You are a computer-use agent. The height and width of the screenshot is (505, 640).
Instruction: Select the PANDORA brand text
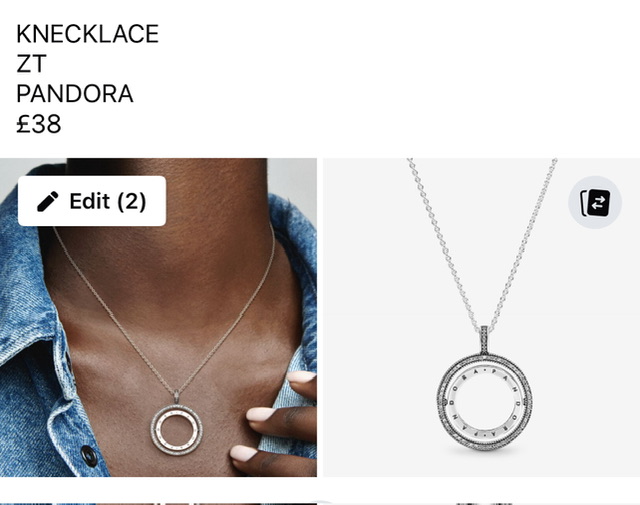[x=75, y=94]
